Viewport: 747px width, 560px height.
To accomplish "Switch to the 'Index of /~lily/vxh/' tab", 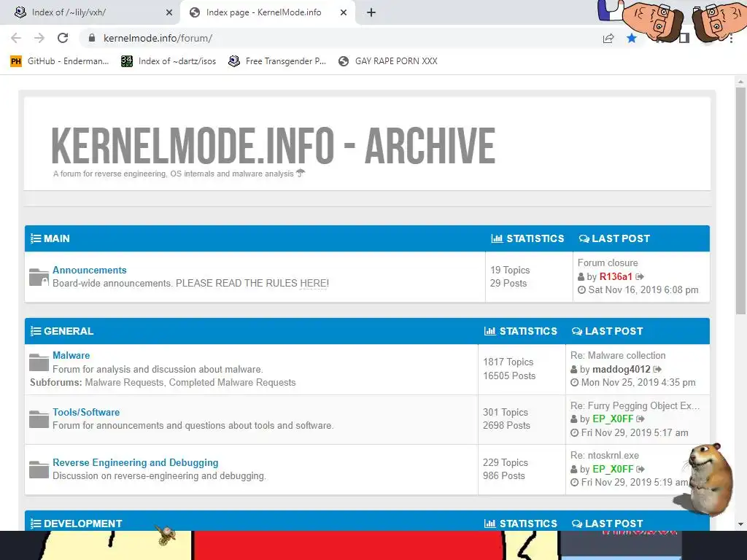I will coord(90,12).
